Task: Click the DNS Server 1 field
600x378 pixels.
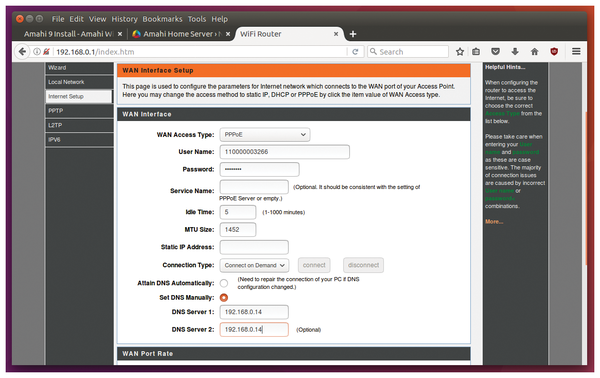Action: pos(254,312)
